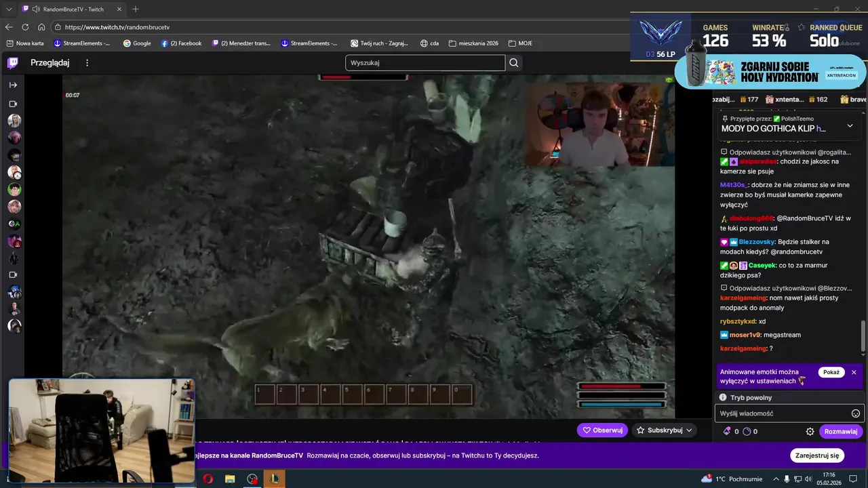Open the Menedżer trans... bookmark

click(241, 43)
